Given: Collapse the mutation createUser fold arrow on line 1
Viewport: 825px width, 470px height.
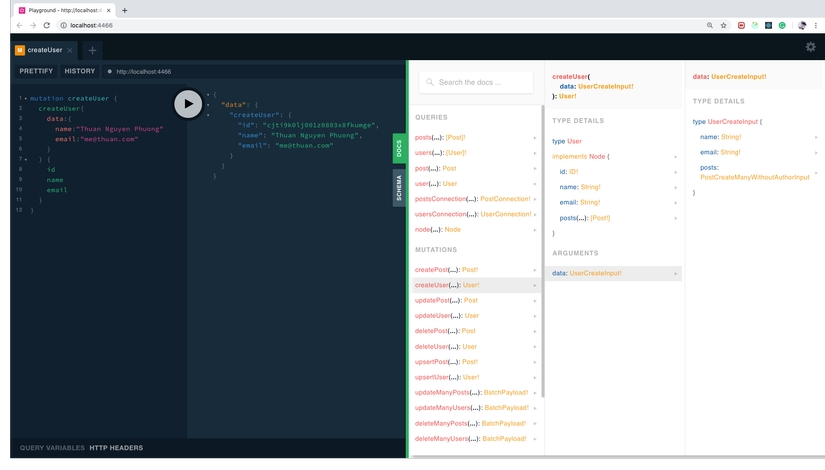Looking at the screenshot, I should tap(26, 99).
